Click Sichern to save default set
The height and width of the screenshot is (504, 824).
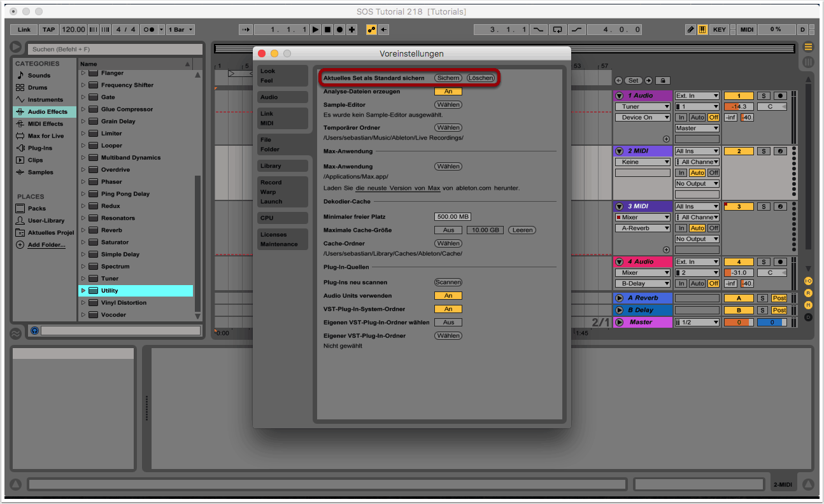(448, 78)
